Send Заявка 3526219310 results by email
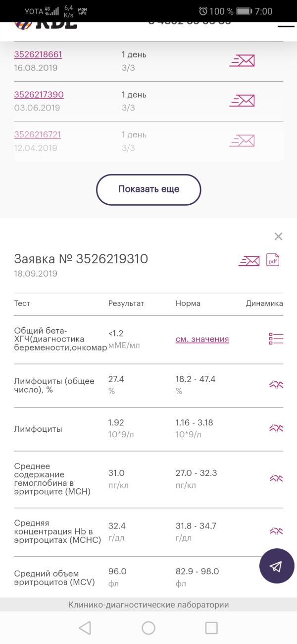Image resolution: width=297 pixels, height=644 pixels. [248, 260]
